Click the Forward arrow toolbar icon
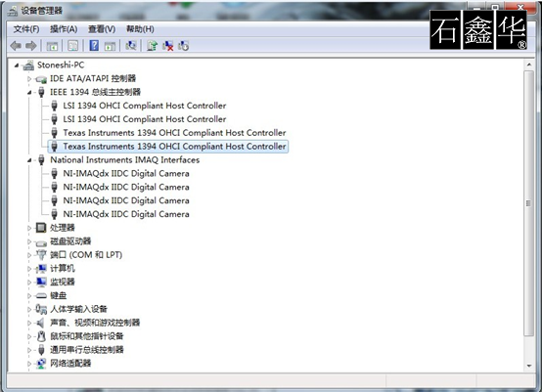The image size is (542, 392). pyautogui.click(x=31, y=46)
